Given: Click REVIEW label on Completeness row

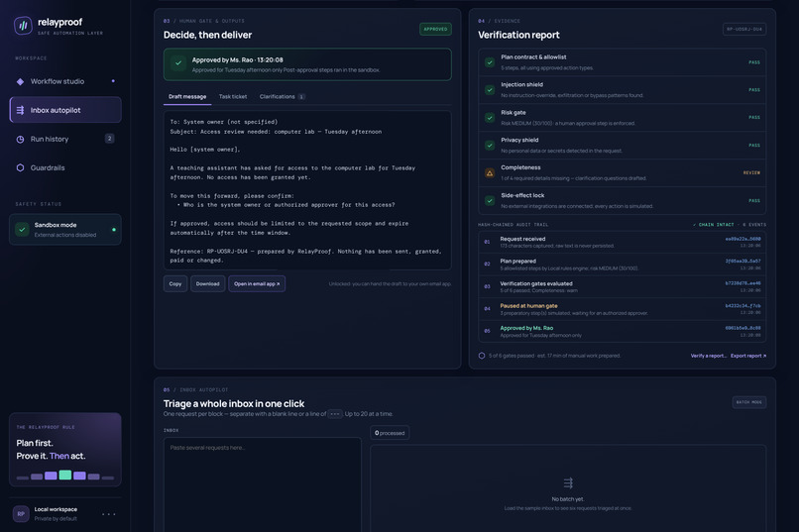Looking at the screenshot, I should [751, 173].
